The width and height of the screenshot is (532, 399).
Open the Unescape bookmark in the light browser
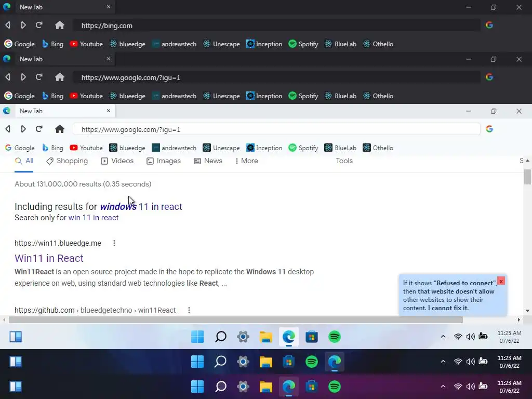point(221,148)
